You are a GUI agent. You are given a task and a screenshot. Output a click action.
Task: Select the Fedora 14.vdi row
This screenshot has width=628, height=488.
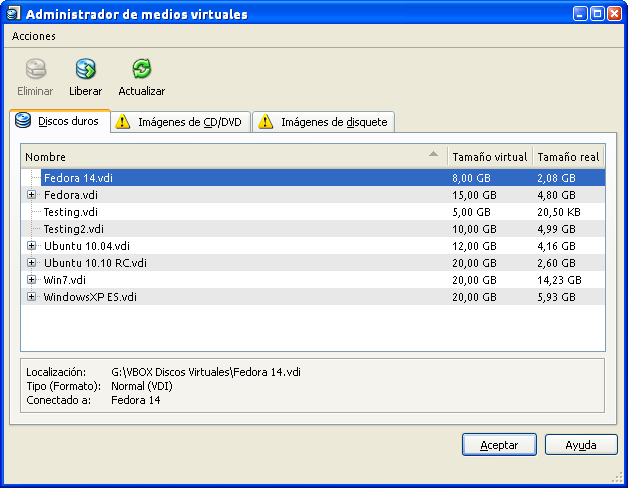313,177
